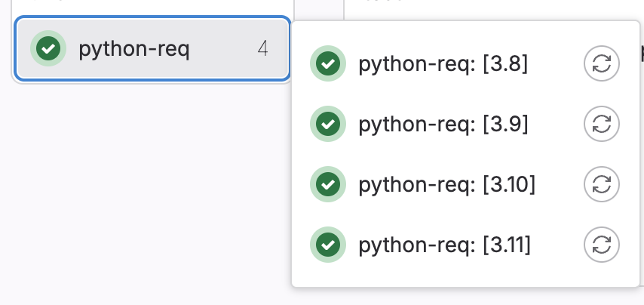Retry the python-req: [3.9] job
The image size is (644, 305).
(602, 124)
